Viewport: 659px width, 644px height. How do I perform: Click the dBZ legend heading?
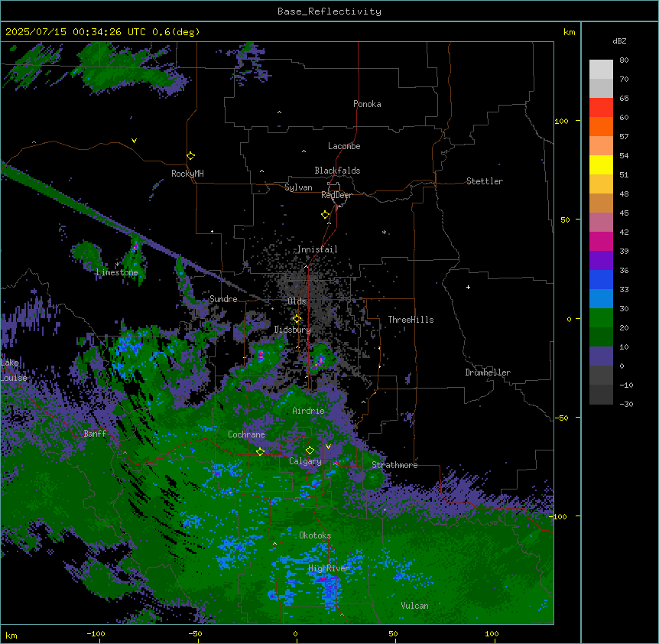(x=619, y=41)
